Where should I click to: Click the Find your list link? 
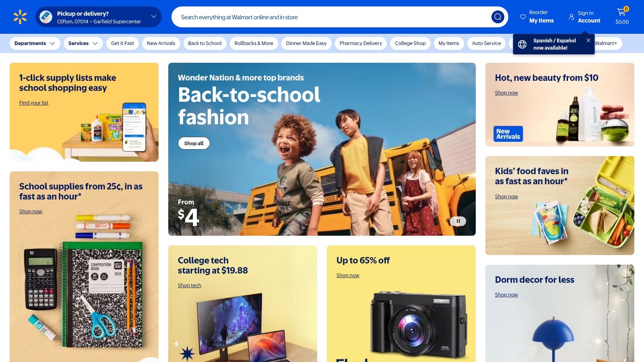point(34,103)
